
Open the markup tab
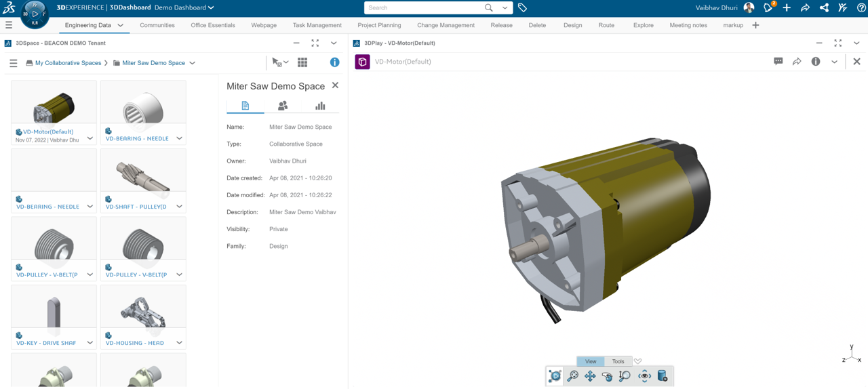click(733, 25)
